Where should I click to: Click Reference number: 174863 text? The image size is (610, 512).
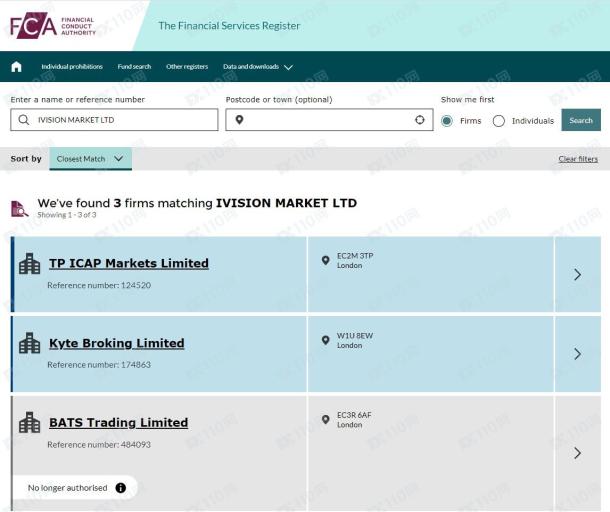click(x=99, y=365)
